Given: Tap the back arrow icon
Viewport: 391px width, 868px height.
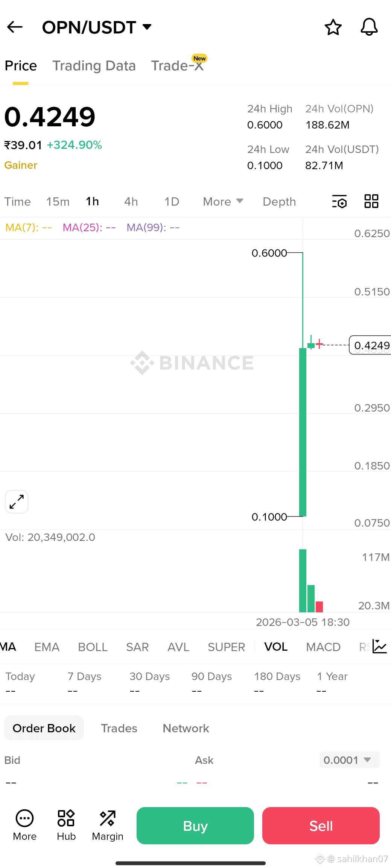Looking at the screenshot, I should point(15,27).
